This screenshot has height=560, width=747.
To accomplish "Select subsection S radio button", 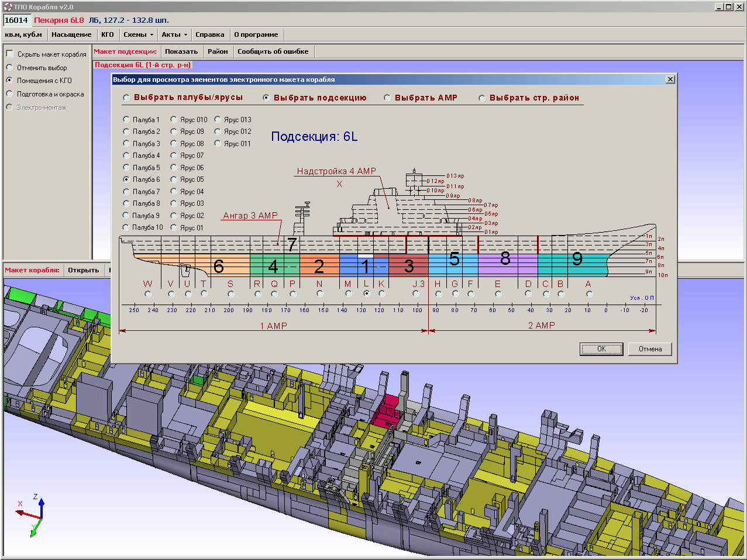I will click(231, 294).
